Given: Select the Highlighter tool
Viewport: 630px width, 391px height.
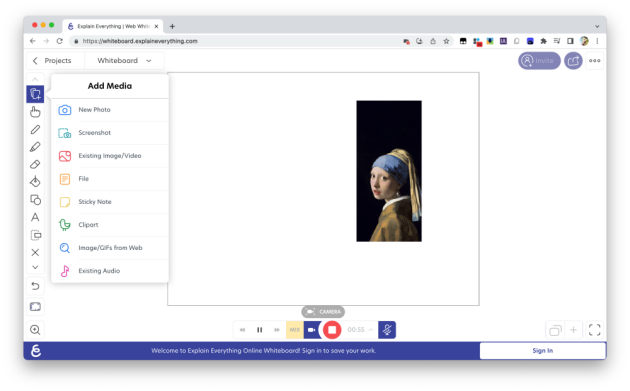Looking at the screenshot, I should (x=35, y=147).
